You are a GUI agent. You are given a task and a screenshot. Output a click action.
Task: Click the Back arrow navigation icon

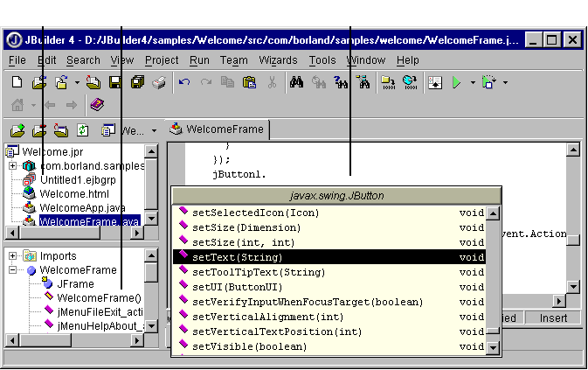pos(50,105)
